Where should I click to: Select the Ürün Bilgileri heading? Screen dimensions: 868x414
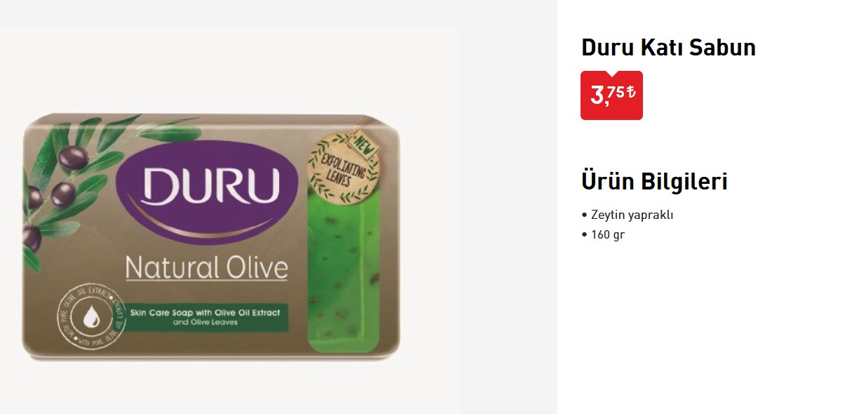point(654,181)
